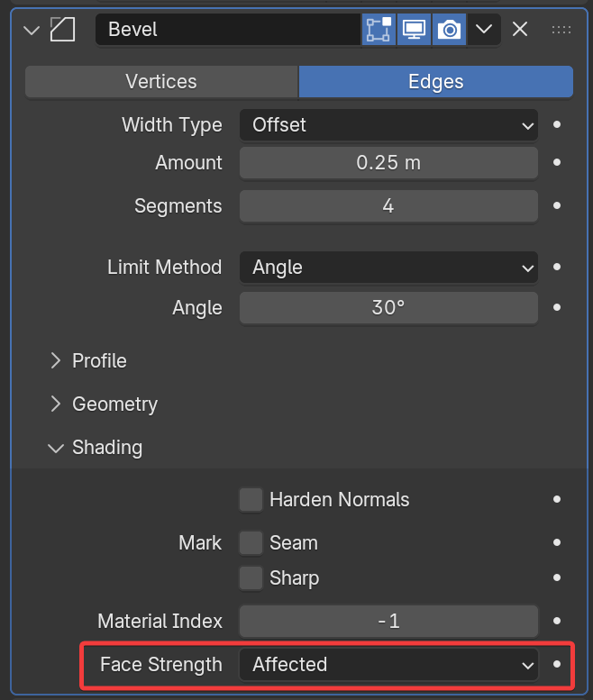Screen dimensions: 593x700
Task: Toggle Bevel edit mode display icon
Action: click(379, 29)
